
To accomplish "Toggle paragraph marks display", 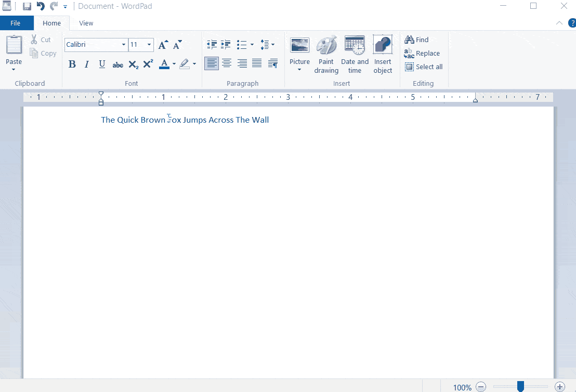I will [272, 63].
